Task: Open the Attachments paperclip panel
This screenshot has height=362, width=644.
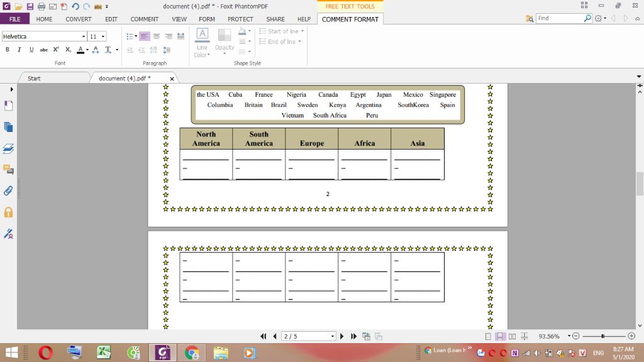Action: coord(8,191)
